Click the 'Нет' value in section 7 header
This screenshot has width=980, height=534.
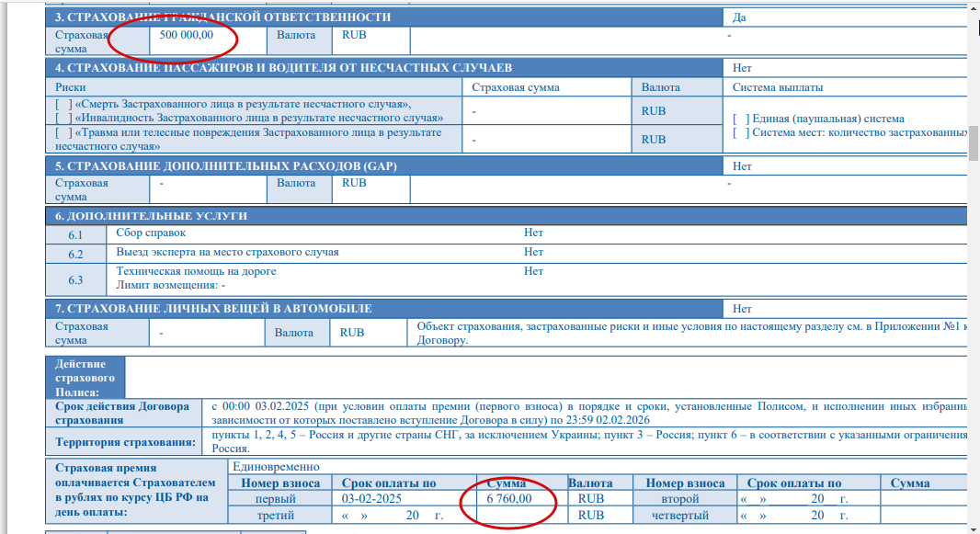pos(742,309)
